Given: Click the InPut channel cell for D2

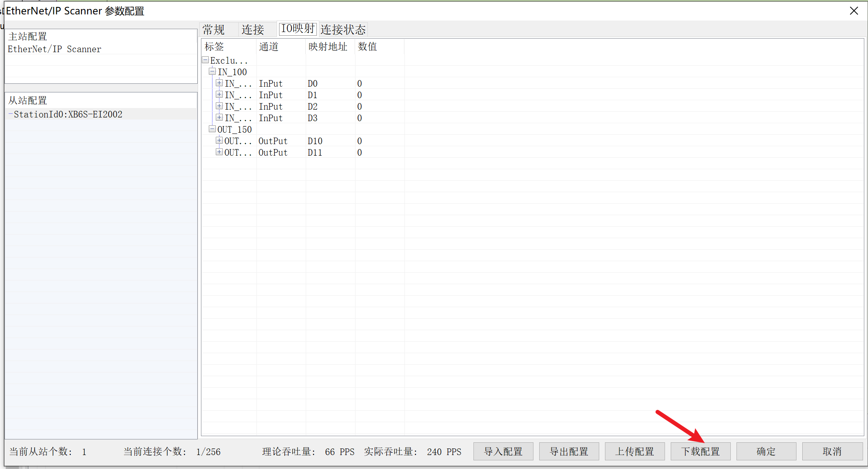Looking at the screenshot, I should (271, 106).
